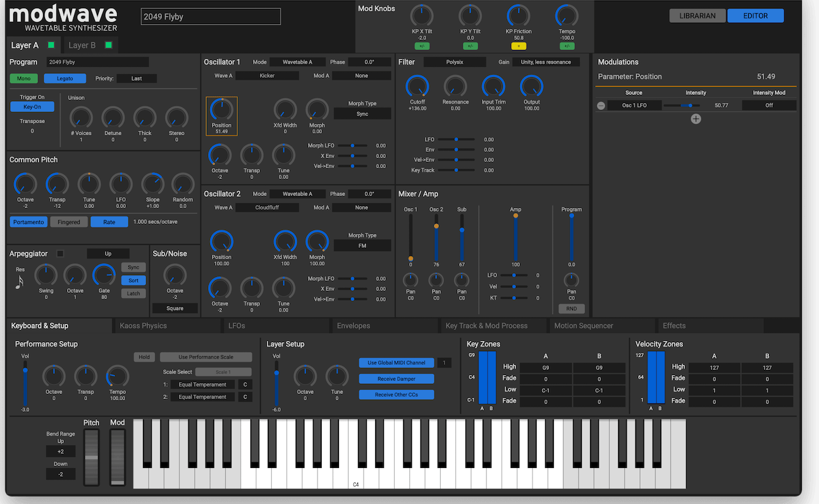This screenshot has width=819, height=504.
Task: Open Oscillator 1 Morph Type Sync dropdown
Action: click(362, 114)
